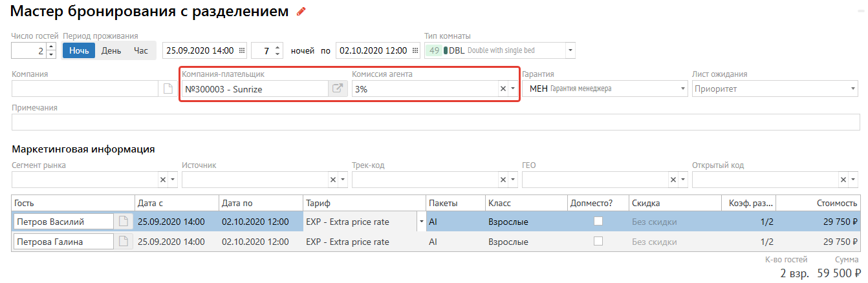Click the document icon next to Компания field
Image resolution: width=868 pixels, height=283 pixels.
point(168,89)
